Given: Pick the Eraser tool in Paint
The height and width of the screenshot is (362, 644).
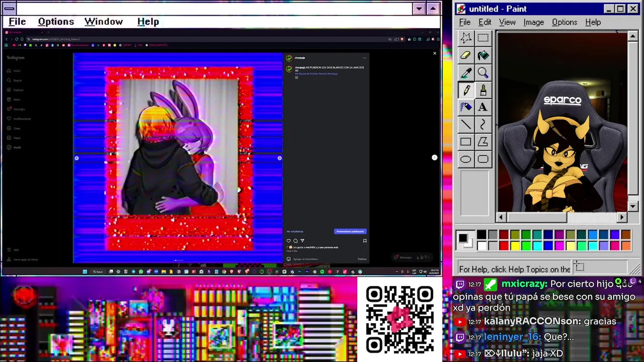Looking at the screenshot, I should pos(466,55).
